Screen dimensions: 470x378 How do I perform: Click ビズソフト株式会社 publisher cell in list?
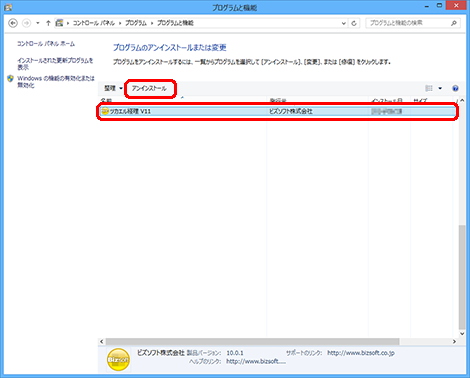click(291, 111)
